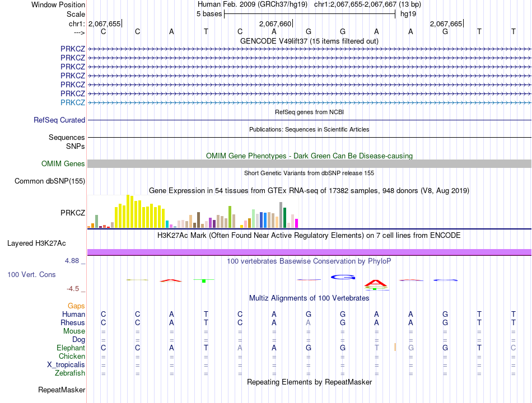Open the 100 Vert. Cons label
This screenshot has width=532, height=403.
point(31,275)
